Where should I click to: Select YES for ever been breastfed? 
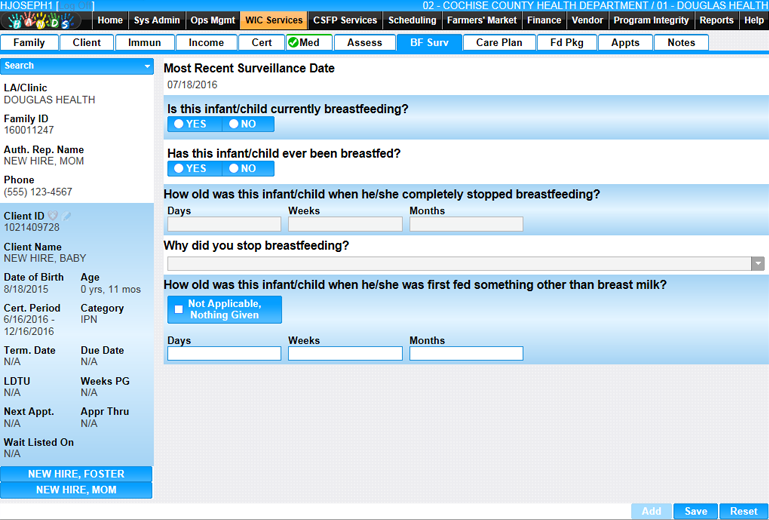193,169
